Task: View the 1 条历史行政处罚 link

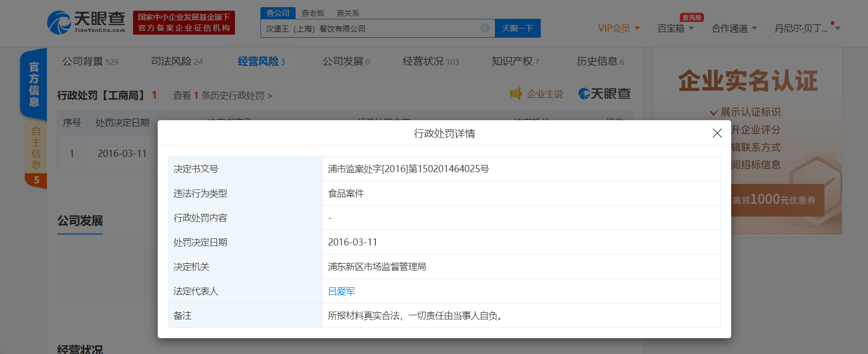Action: (x=223, y=96)
